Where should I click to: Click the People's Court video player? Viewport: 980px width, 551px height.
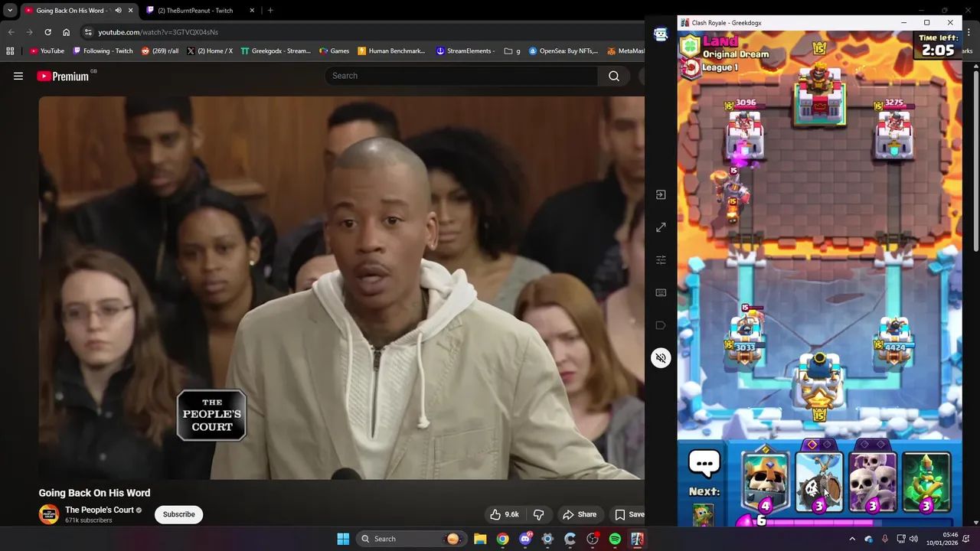pos(341,288)
